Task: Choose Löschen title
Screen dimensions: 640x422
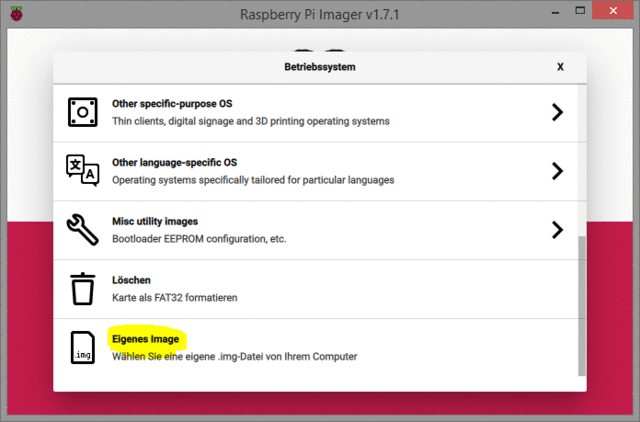Action: click(x=131, y=280)
